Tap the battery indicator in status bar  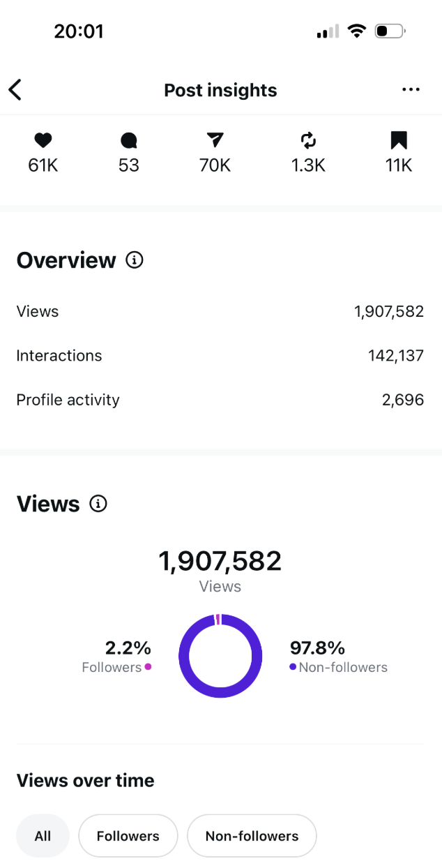coord(389,31)
